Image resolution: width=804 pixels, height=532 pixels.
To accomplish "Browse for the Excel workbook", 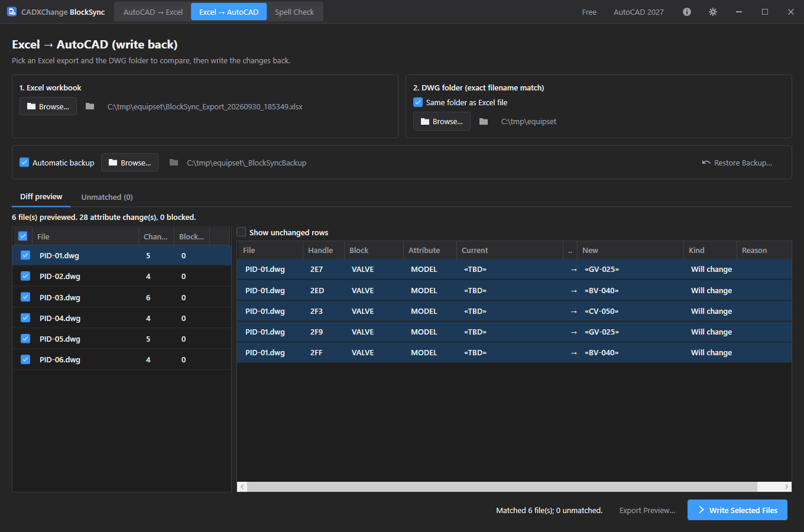I will pos(48,106).
